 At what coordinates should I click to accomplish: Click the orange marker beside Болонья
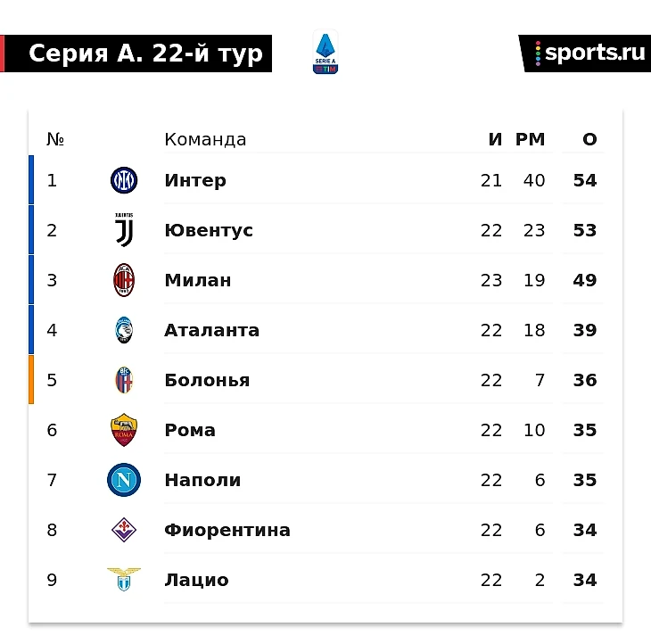31,380
